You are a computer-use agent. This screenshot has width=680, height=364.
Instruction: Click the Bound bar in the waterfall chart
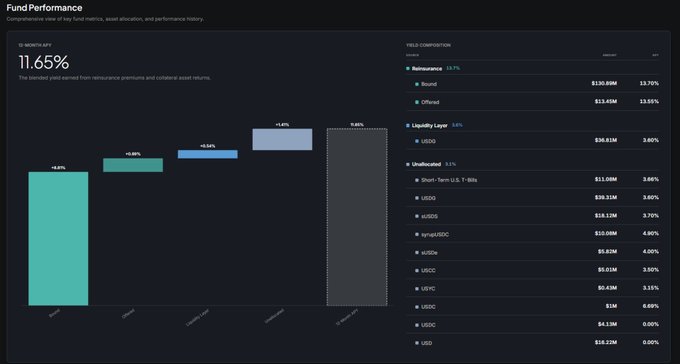[x=58, y=239]
